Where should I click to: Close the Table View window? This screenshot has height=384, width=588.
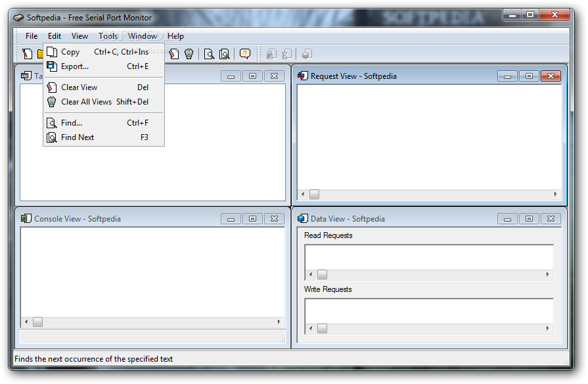pyautogui.click(x=275, y=76)
